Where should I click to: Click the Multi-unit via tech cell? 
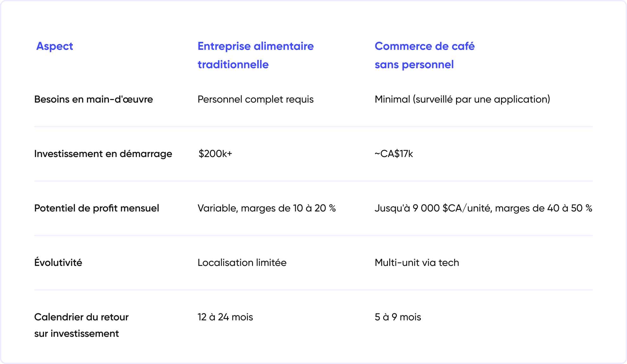[416, 263]
